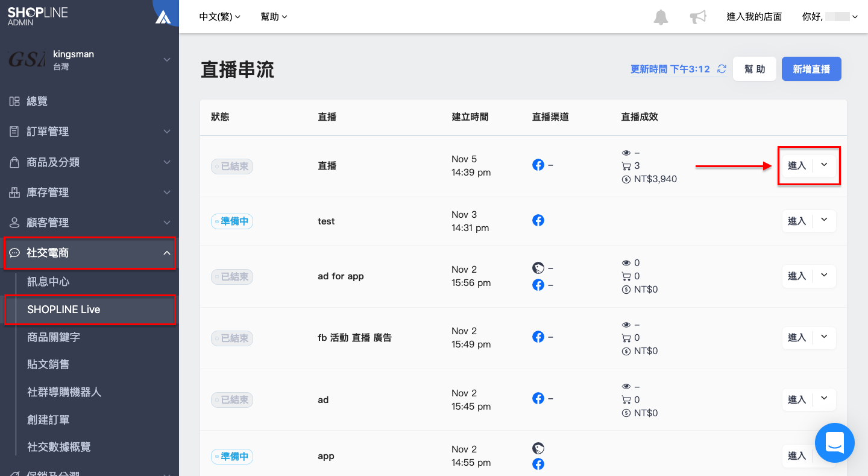
Task: Refresh the update time with the sync icon
Action: pos(722,69)
